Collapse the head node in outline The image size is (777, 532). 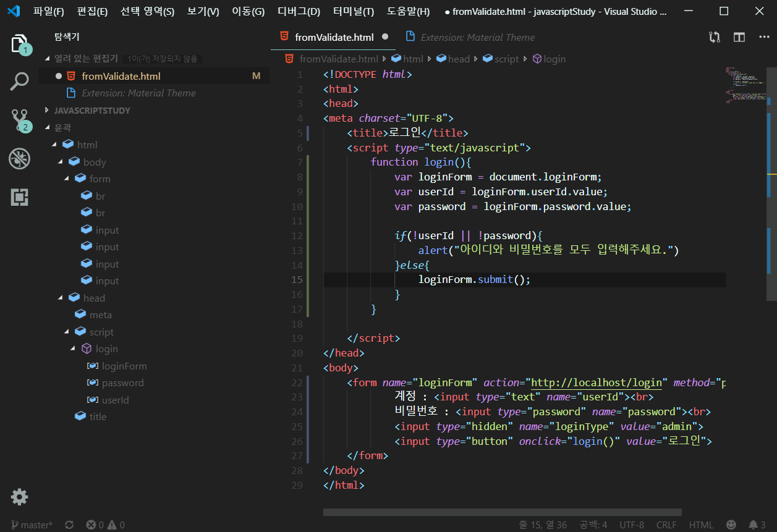[61, 298]
